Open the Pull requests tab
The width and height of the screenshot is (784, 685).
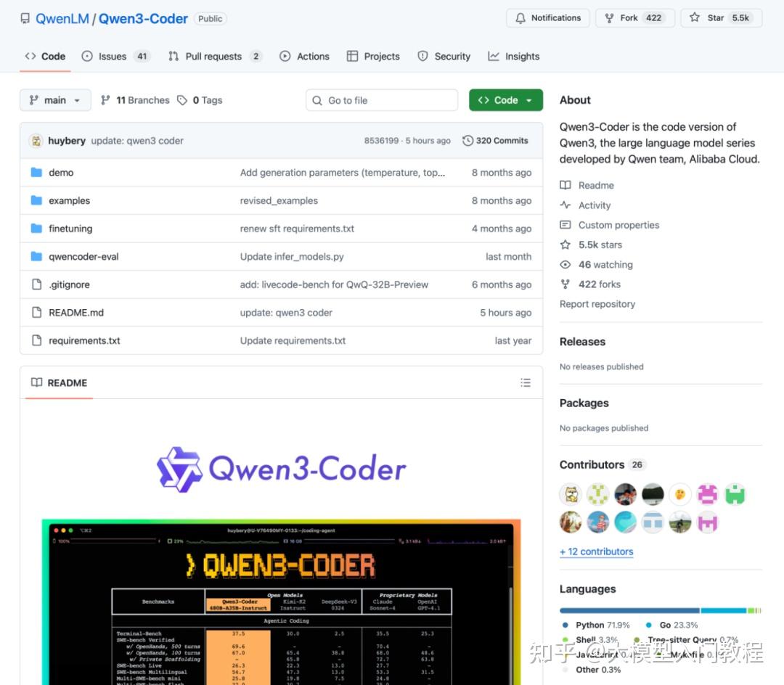point(215,56)
